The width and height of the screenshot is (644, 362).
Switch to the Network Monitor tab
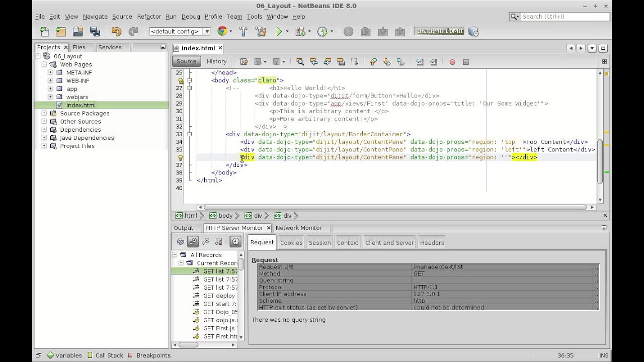tap(298, 228)
